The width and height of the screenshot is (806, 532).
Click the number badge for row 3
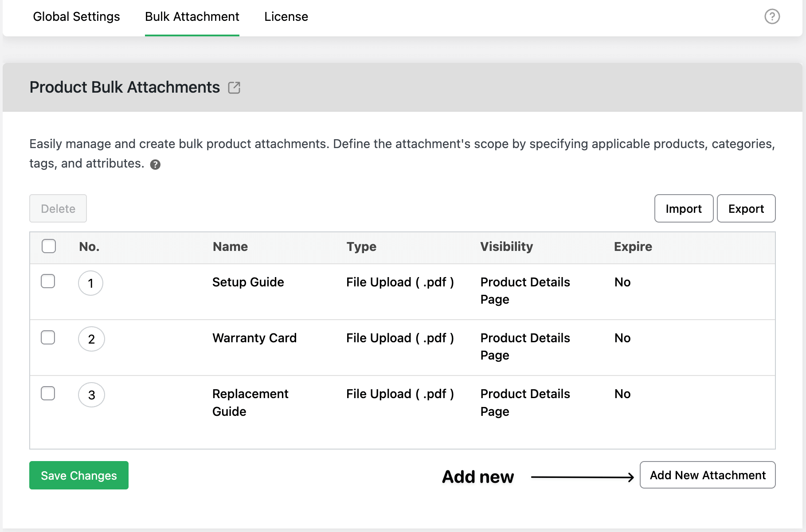coord(91,395)
